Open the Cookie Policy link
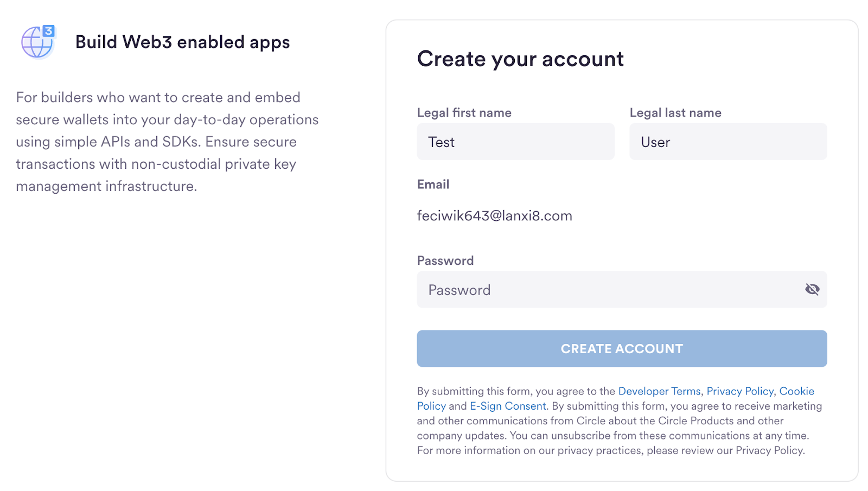The image size is (868, 491). (x=796, y=391)
